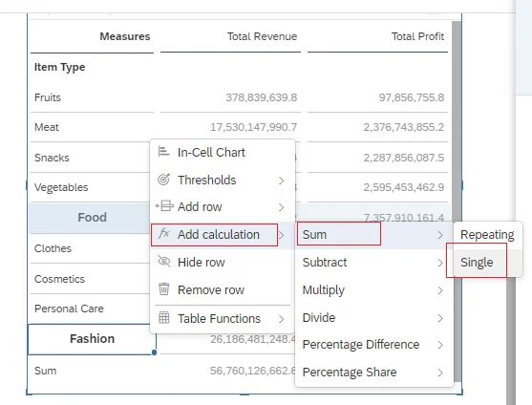Choose Remove row from the menu
532x405 pixels.
tap(223, 290)
